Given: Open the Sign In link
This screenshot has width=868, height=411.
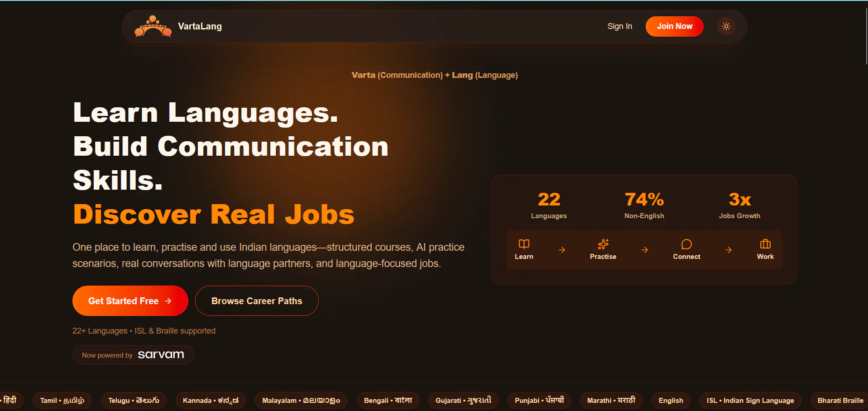Looking at the screenshot, I should (x=619, y=26).
